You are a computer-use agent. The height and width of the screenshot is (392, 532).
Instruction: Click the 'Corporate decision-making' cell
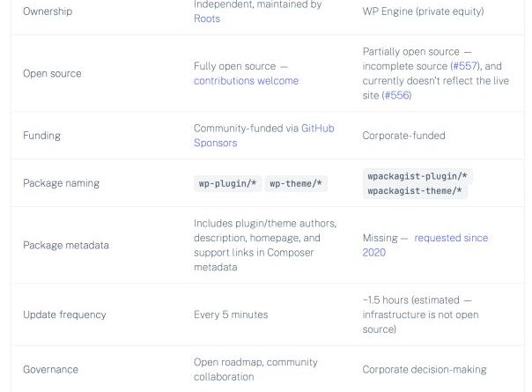(x=424, y=369)
